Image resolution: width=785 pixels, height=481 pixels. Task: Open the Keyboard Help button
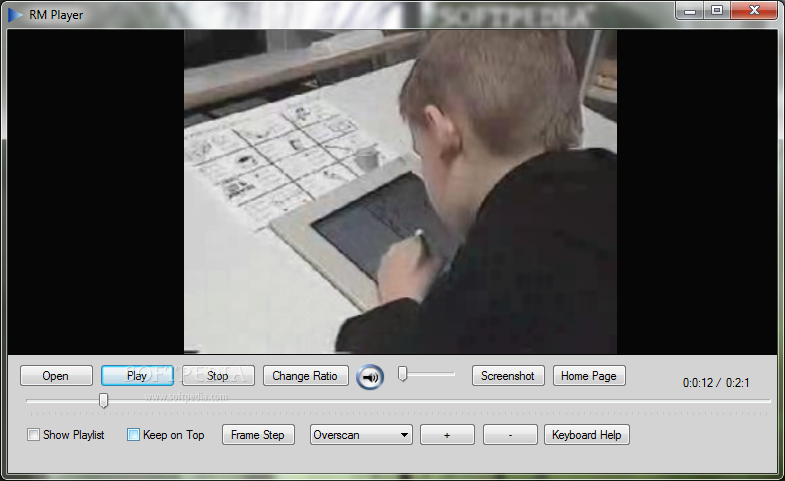tap(587, 435)
